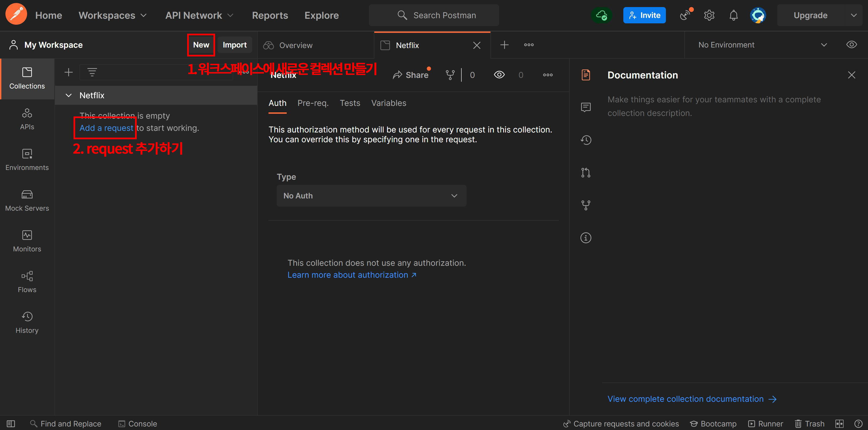This screenshot has width=868, height=430.
Task: Click the Share button
Action: (410, 75)
